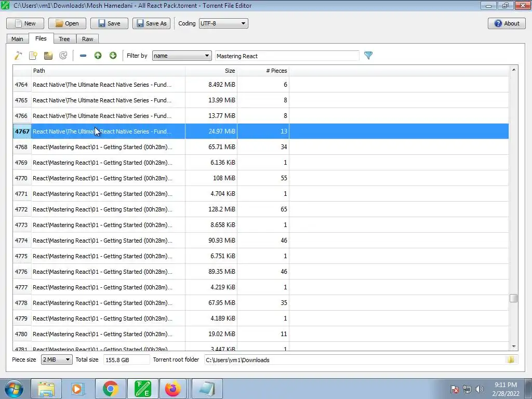Click the Save As button
The height and width of the screenshot is (399, 532).
[151, 23]
